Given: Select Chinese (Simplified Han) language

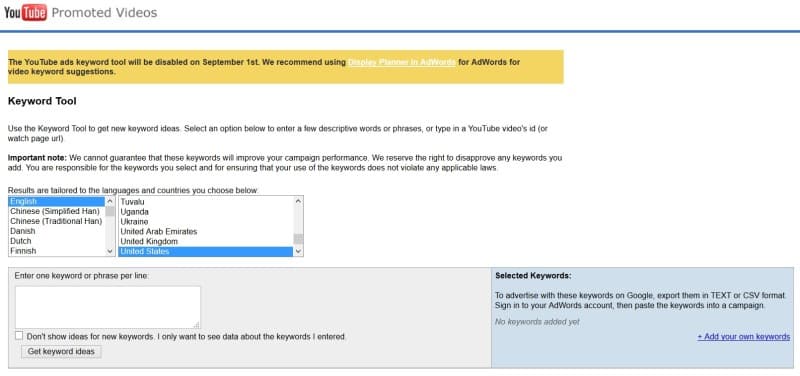Looking at the screenshot, I should (x=57, y=211).
